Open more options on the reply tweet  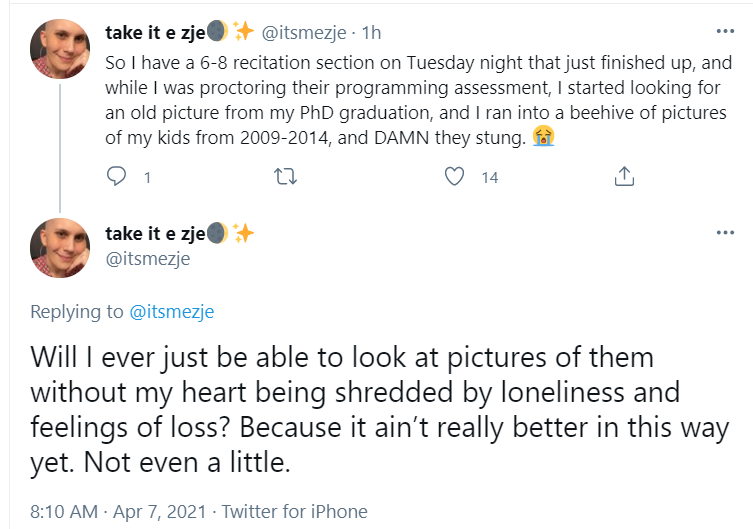(726, 233)
